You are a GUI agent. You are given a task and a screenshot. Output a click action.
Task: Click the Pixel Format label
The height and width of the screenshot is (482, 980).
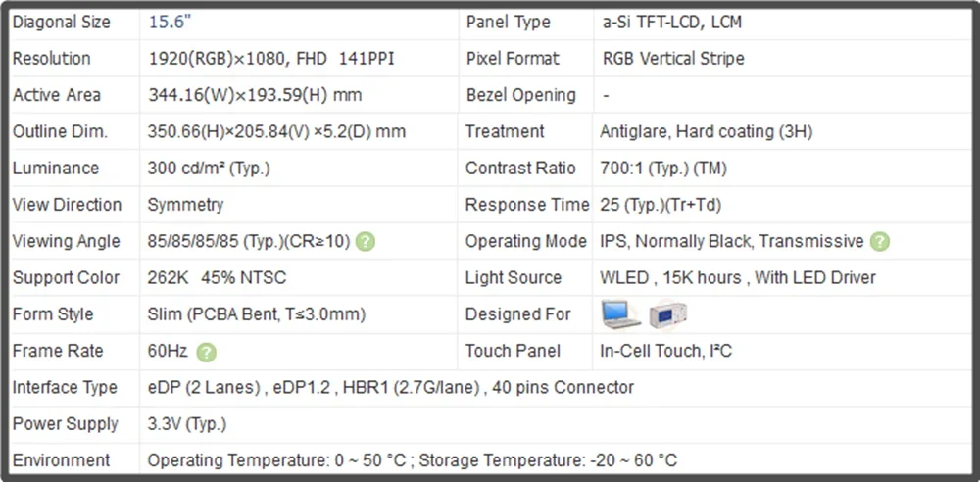point(513,59)
